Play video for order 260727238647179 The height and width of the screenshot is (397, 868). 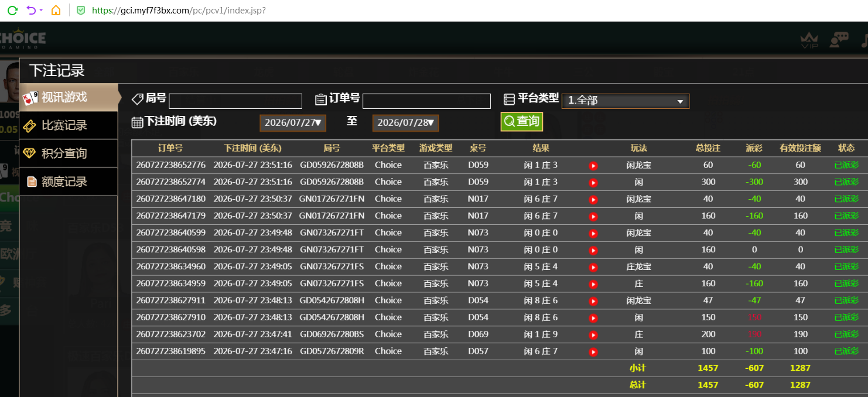pos(593,217)
